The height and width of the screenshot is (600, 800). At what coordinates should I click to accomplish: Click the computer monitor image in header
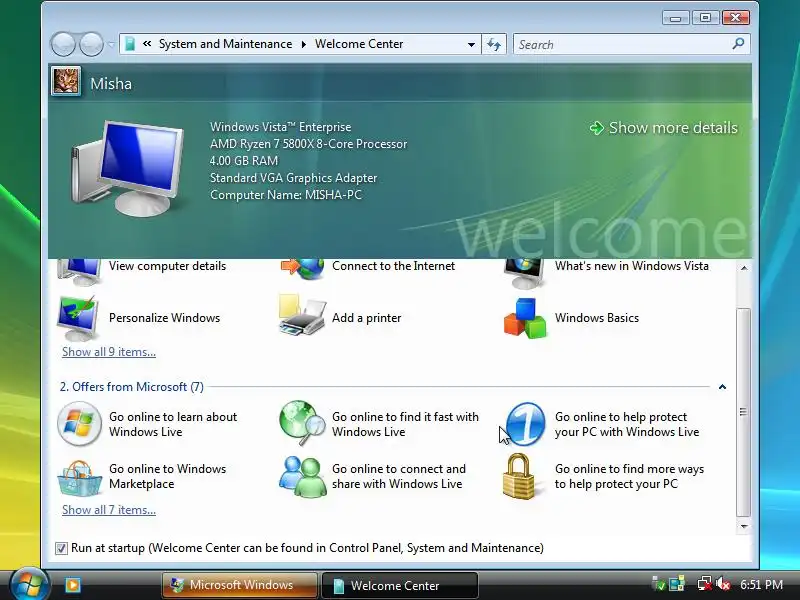[x=128, y=168]
